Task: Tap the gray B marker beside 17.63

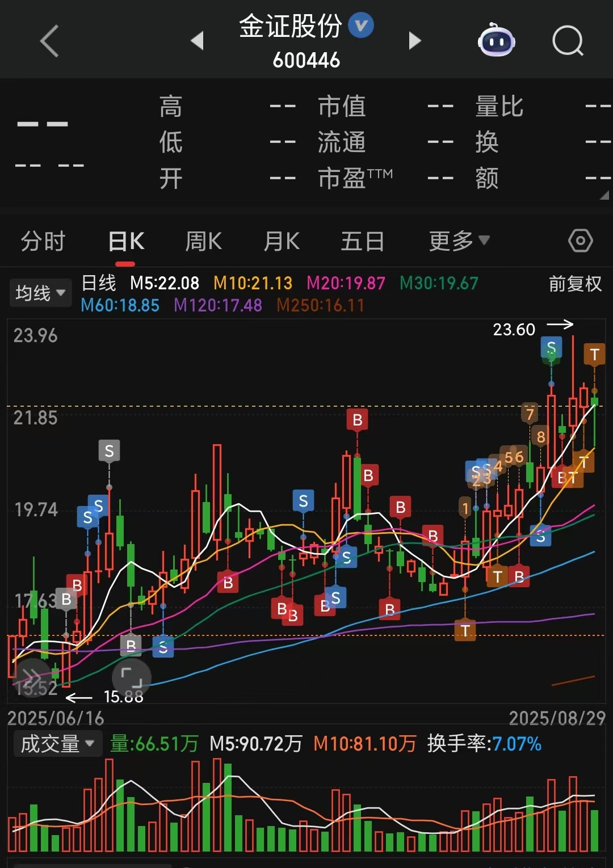Action: (66, 599)
